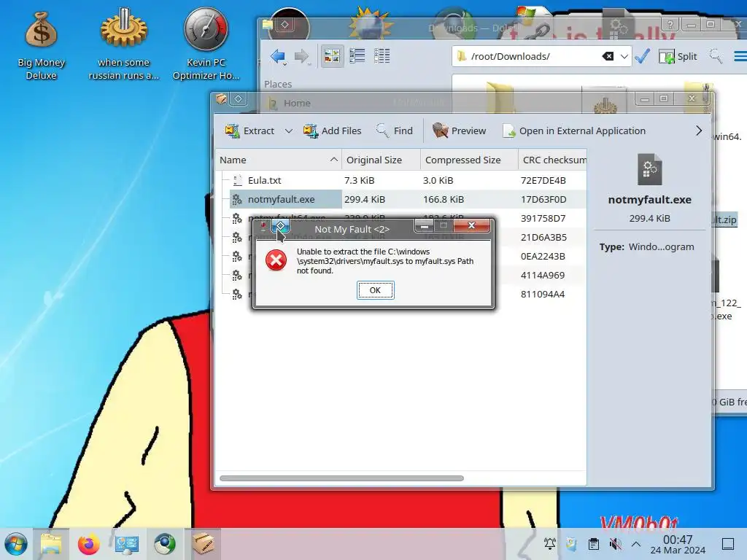Click the clipboard tray icon
The width and height of the screenshot is (747, 560).
[594, 543]
